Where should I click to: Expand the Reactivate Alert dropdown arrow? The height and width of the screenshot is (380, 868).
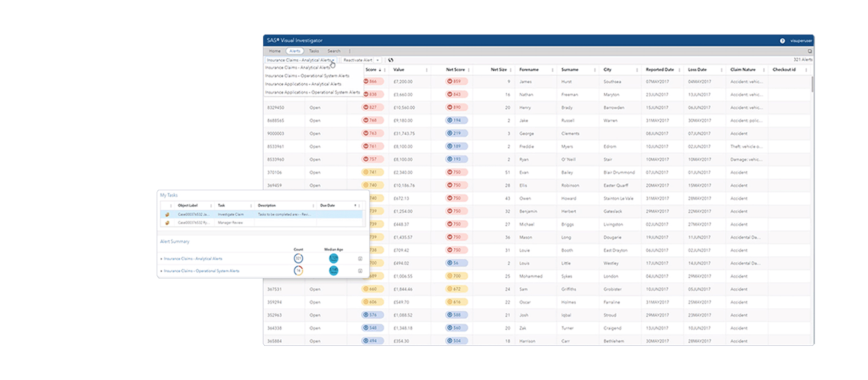pos(378,60)
